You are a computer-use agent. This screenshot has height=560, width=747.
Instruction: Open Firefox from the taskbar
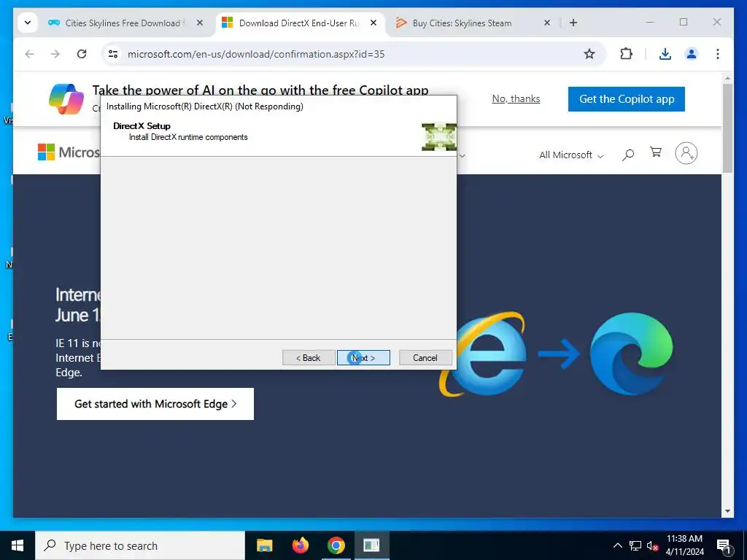click(300, 545)
